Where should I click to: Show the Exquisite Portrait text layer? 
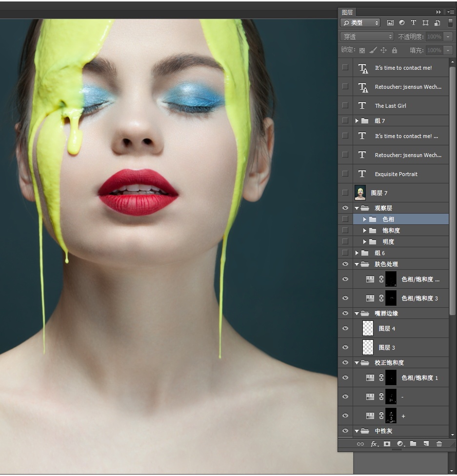click(345, 174)
